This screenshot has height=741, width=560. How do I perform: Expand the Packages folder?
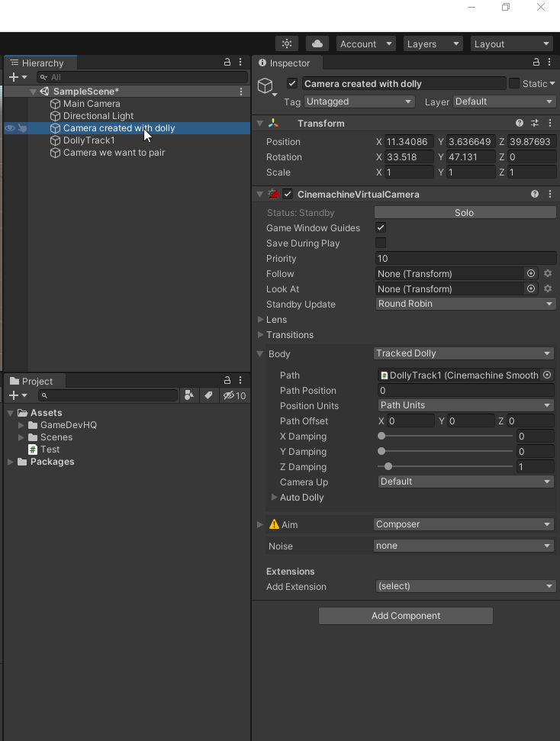click(x=11, y=462)
